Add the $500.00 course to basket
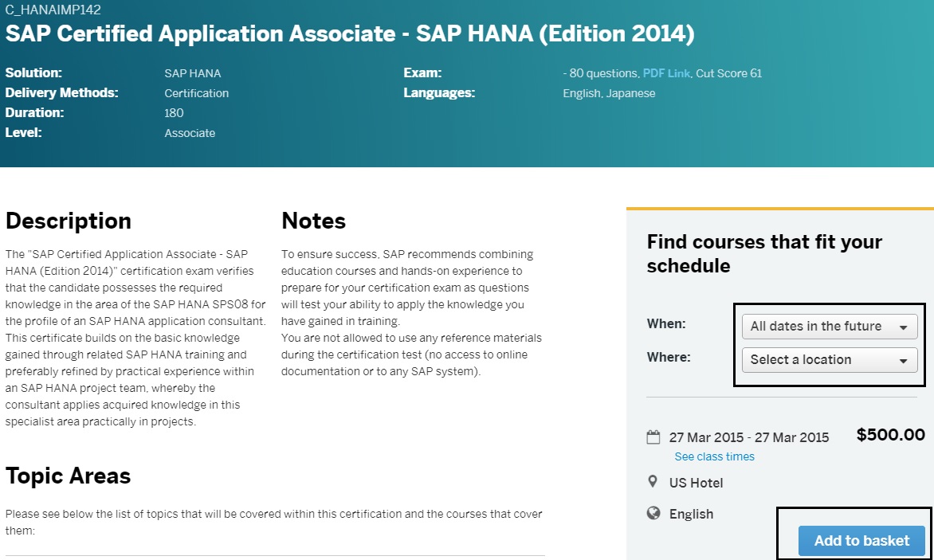 861,540
